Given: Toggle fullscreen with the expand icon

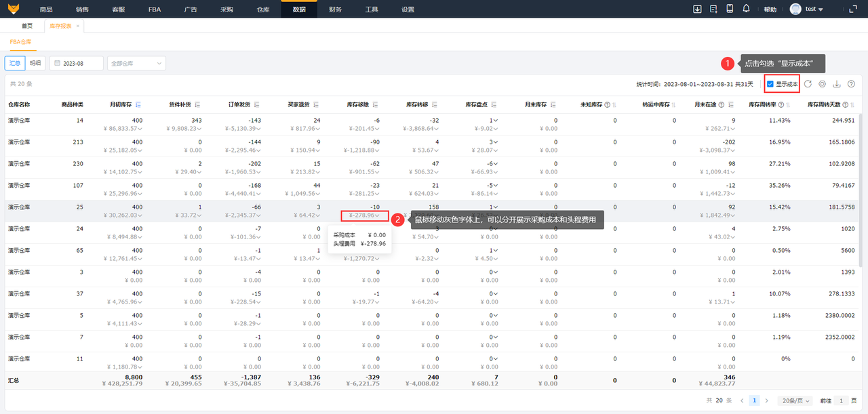Looking at the screenshot, I should click(852, 9).
